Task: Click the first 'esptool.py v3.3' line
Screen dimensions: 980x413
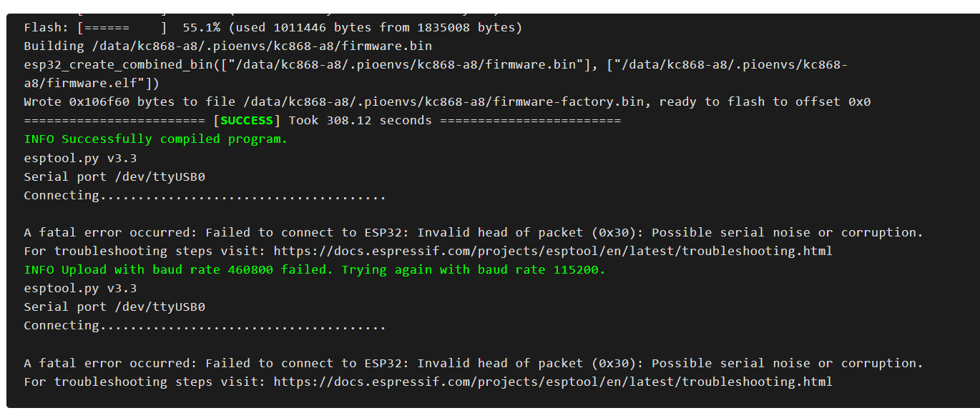Action: [x=80, y=158]
